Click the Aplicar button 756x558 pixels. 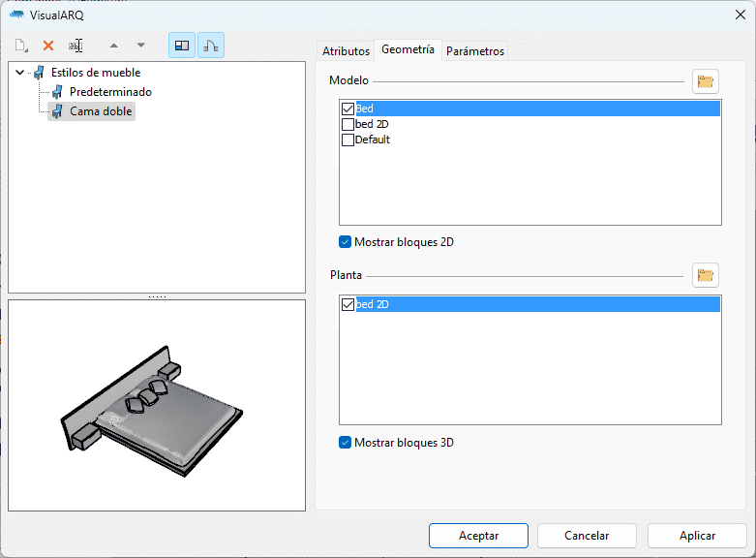pyautogui.click(x=697, y=536)
